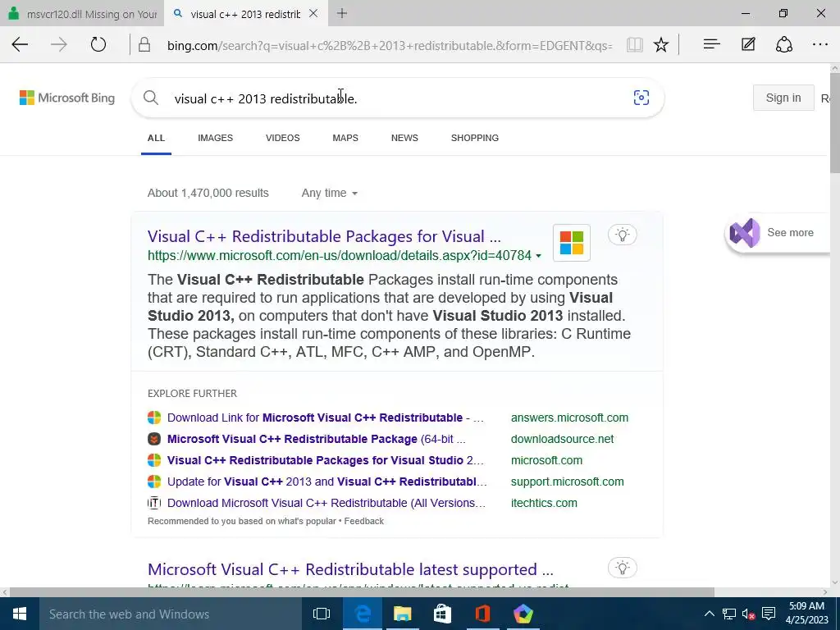Open the Action Center notifications icon
840x630 pixels.
(x=769, y=614)
